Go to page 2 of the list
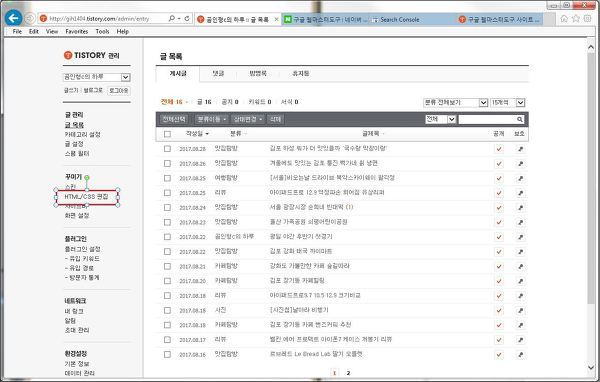600x382 pixels. pyautogui.click(x=348, y=373)
